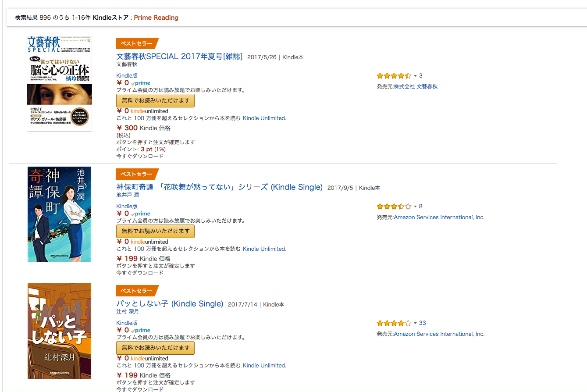The image size is (587, 392).
Task: Click 無料でお読みいただけます button for 神保町奇譚
Action: click(x=155, y=231)
